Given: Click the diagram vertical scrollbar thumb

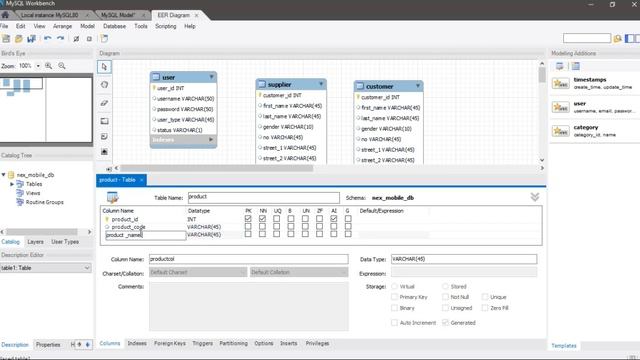Looking at the screenshot, I should (x=542, y=75).
